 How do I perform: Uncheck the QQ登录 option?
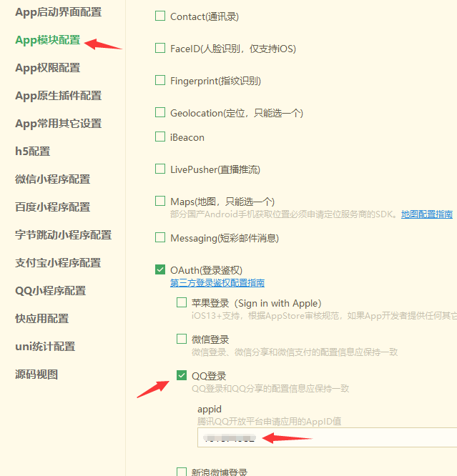click(182, 376)
